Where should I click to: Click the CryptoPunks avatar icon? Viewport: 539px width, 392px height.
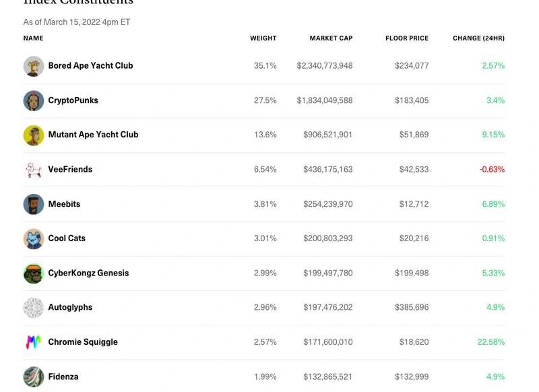(x=34, y=100)
